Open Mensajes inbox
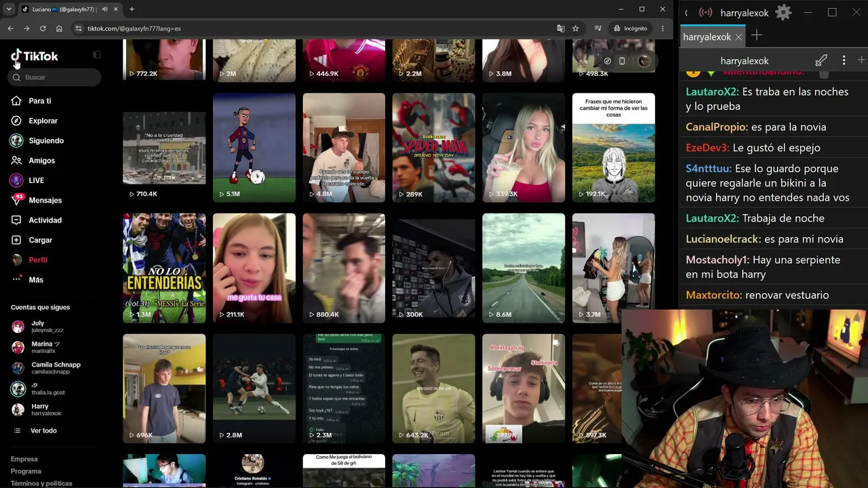868x488 pixels. [x=45, y=200]
